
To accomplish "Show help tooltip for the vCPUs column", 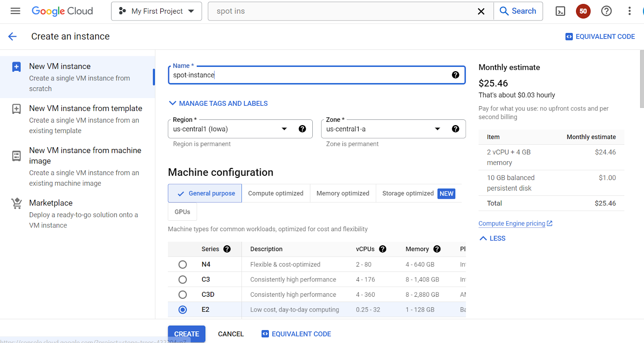I will pyautogui.click(x=383, y=249).
